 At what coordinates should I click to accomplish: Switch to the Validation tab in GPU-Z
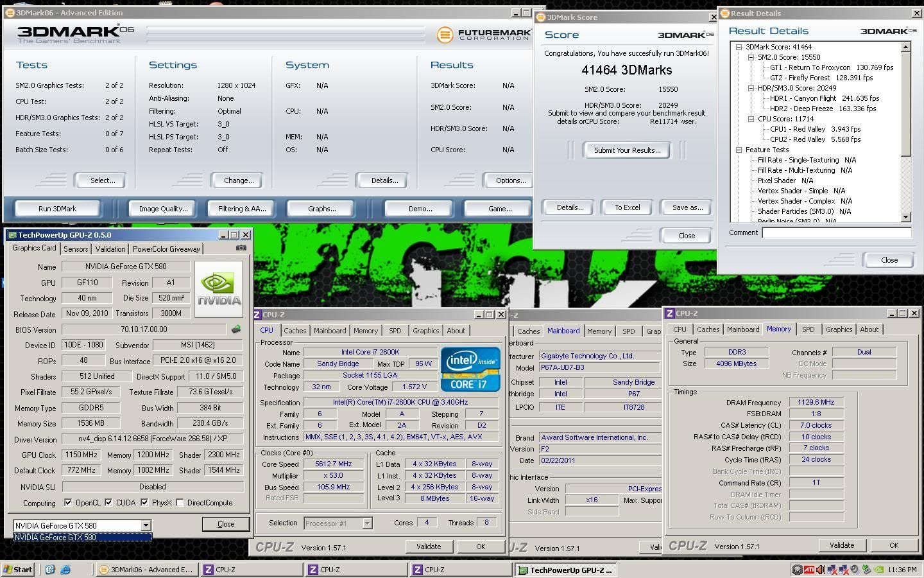pos(110,249)
